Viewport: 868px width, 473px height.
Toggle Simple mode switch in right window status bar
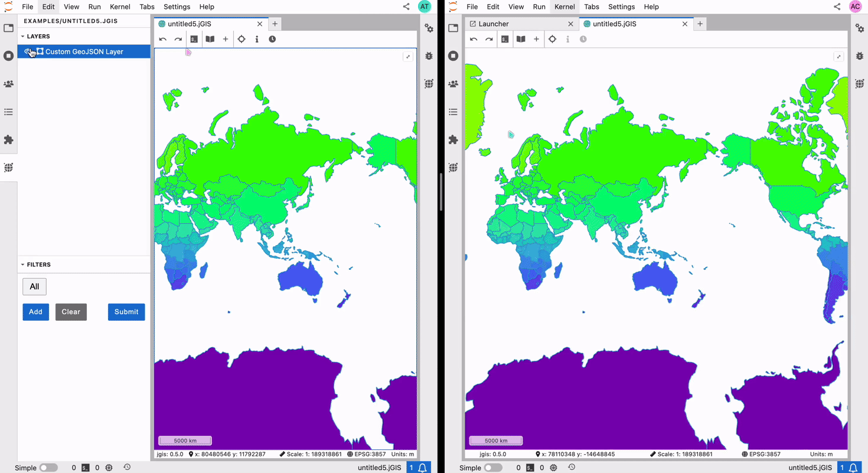[x=492, y=468]
